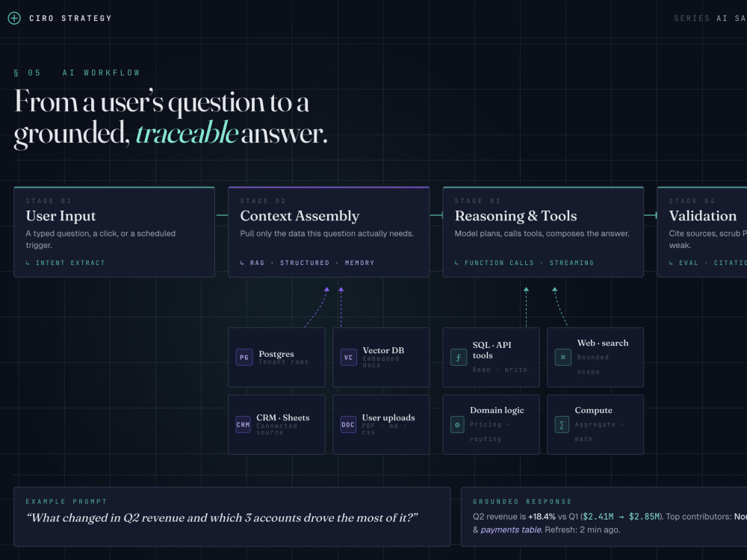Screen dimensions: 747x560
Task: Click the STAGE 01 label
Action: (x=49, y=201)
